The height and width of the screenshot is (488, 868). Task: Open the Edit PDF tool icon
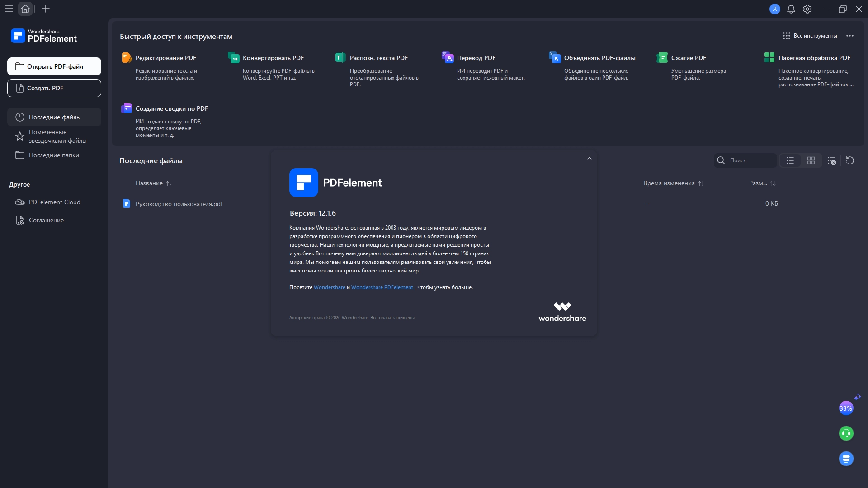(127, 58)
